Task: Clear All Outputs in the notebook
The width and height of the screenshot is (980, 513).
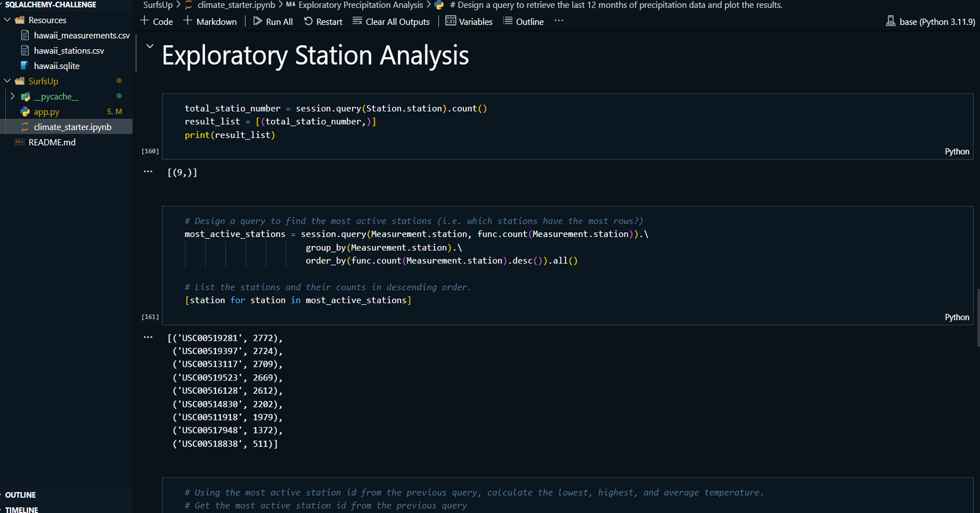Action: 391,21
